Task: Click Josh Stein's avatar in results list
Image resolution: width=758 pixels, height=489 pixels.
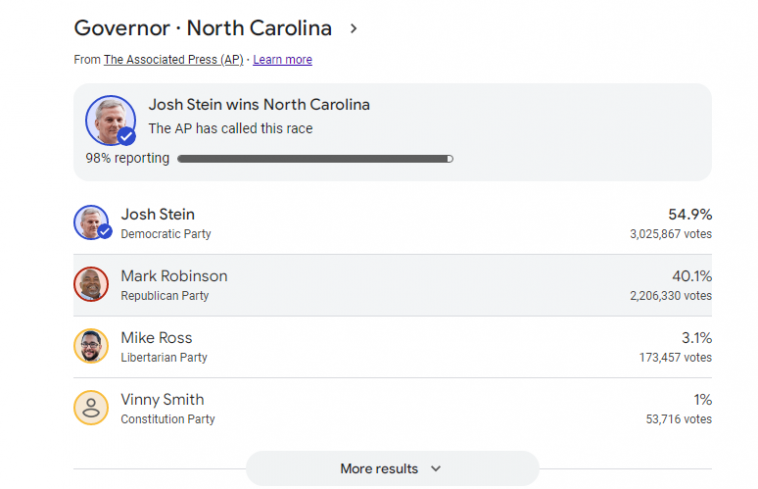Action: pyautogui.click(x=91, y=222)
